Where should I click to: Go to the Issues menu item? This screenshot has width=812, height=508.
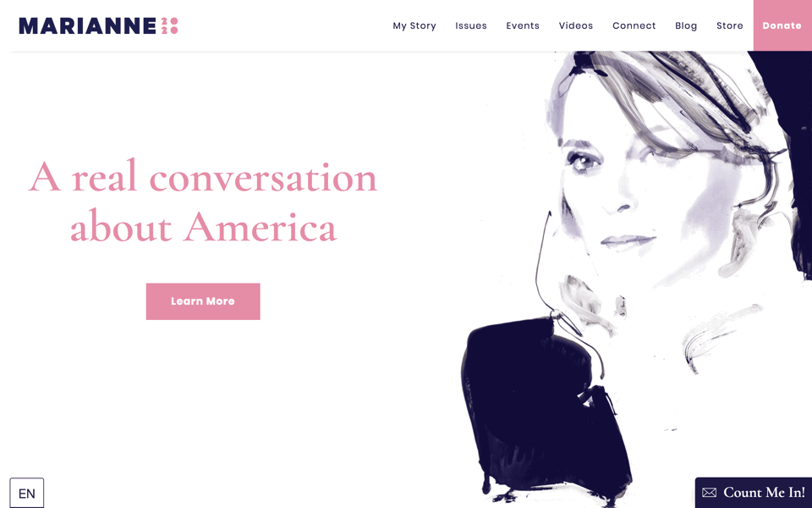(x=471, y=26)
